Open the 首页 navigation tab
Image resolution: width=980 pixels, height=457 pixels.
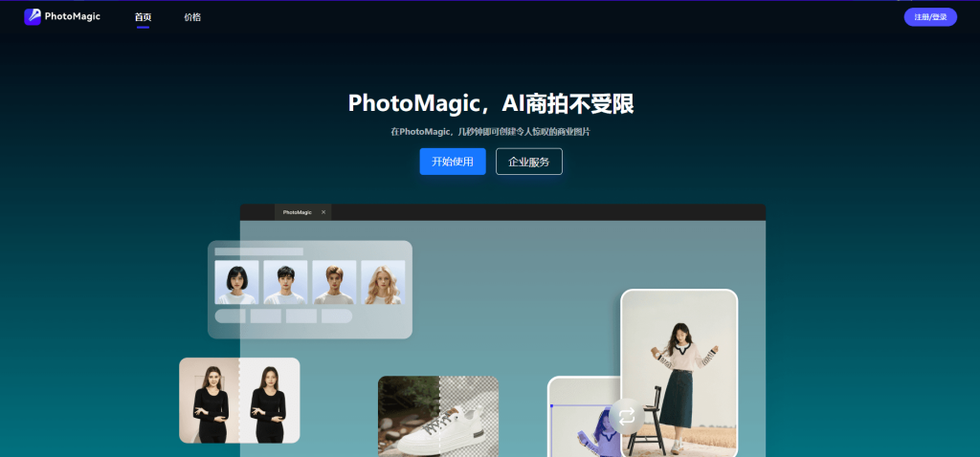point(143,17)
